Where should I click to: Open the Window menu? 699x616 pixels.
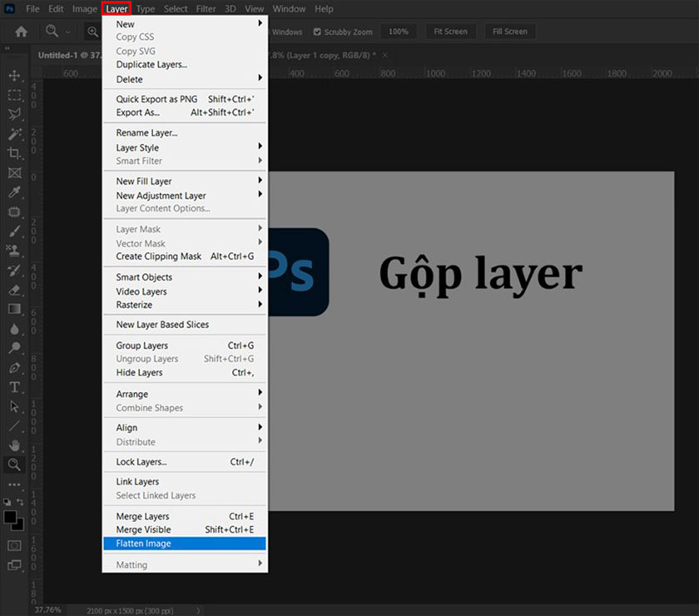[x=289, y=9]
